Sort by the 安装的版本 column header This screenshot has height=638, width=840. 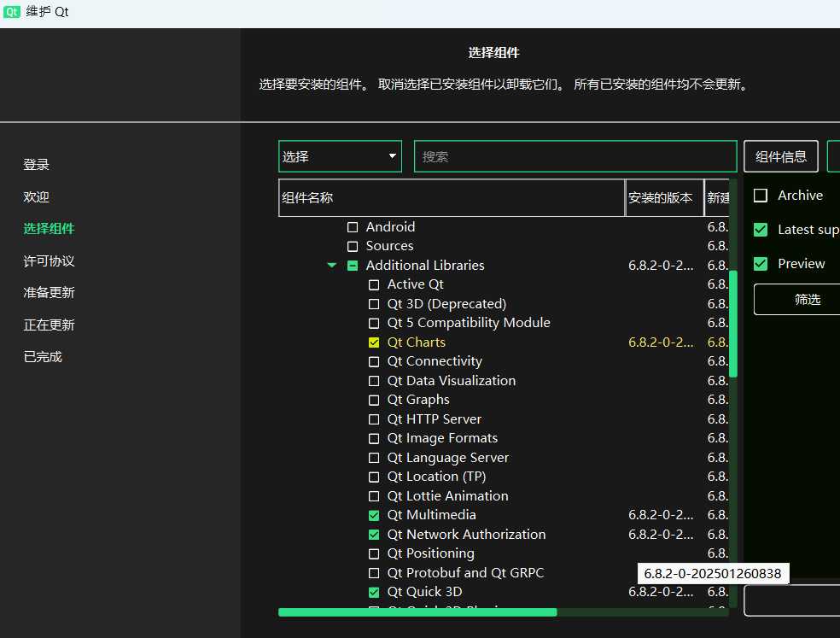point(664,198)
